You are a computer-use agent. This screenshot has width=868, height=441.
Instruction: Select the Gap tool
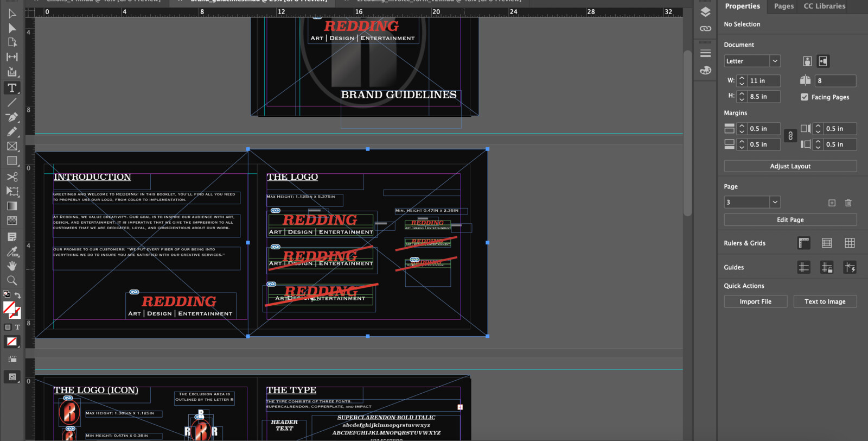pos(12,56)
